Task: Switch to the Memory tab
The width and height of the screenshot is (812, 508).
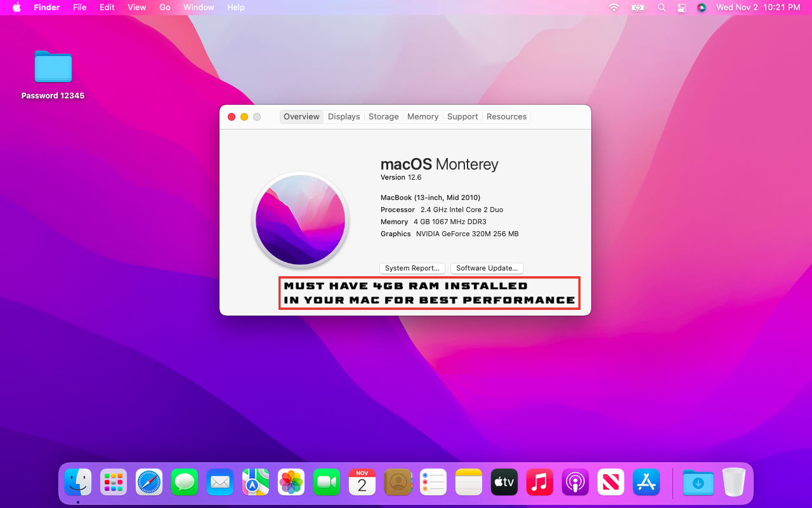Action: 423,117
